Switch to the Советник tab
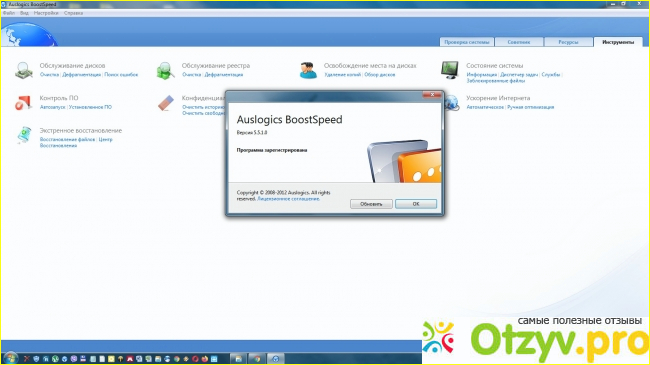 click(519, 42)
